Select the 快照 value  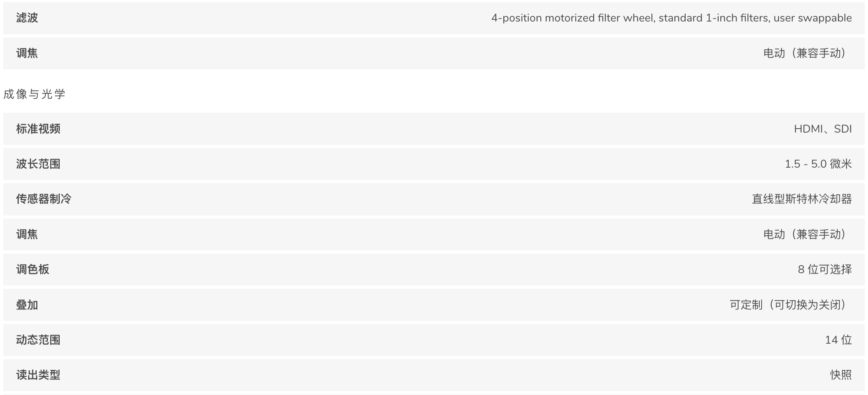[841, 375]
